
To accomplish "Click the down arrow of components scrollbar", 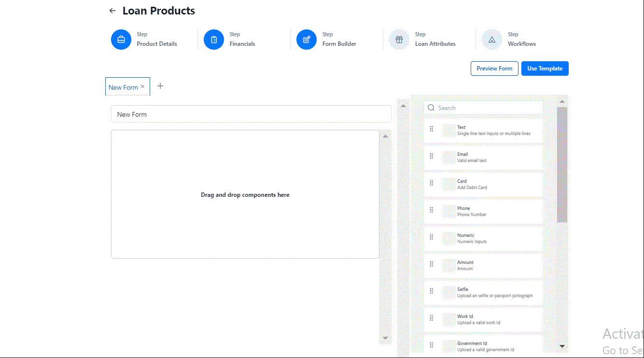I will tap(562, 346).
